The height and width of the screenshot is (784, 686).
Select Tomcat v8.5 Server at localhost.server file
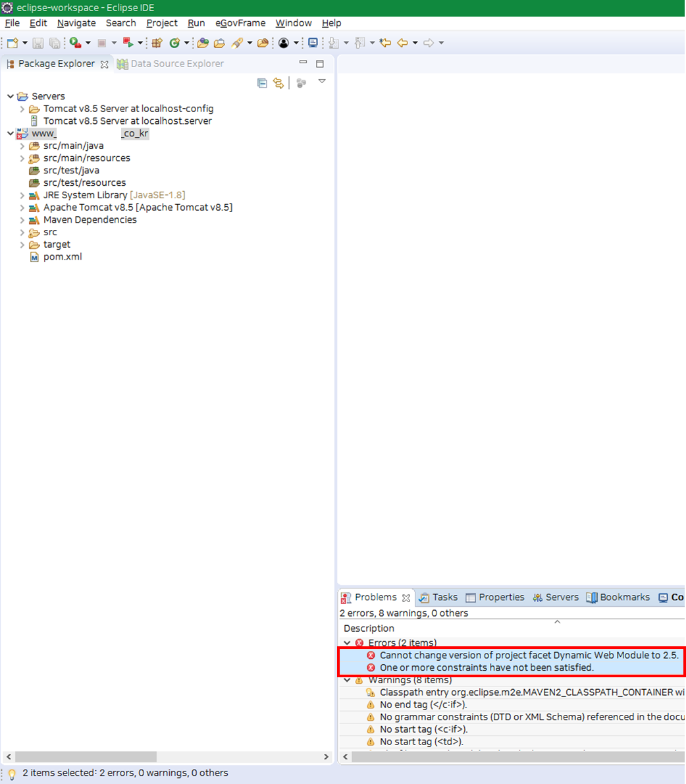(120, 121)
